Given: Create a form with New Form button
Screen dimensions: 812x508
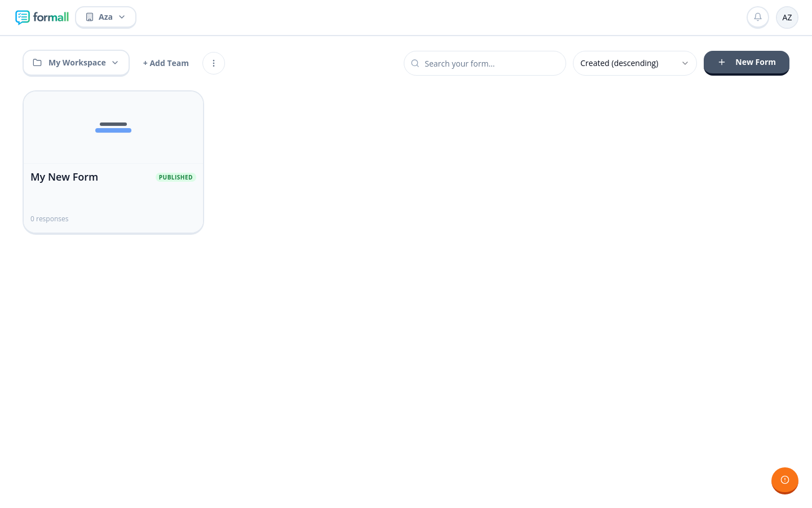Looking at the screenshot, I should [747, 63].
